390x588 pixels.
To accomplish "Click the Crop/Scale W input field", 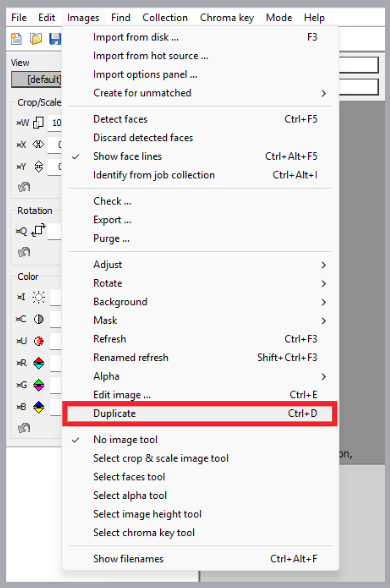I will pos(55,123).
